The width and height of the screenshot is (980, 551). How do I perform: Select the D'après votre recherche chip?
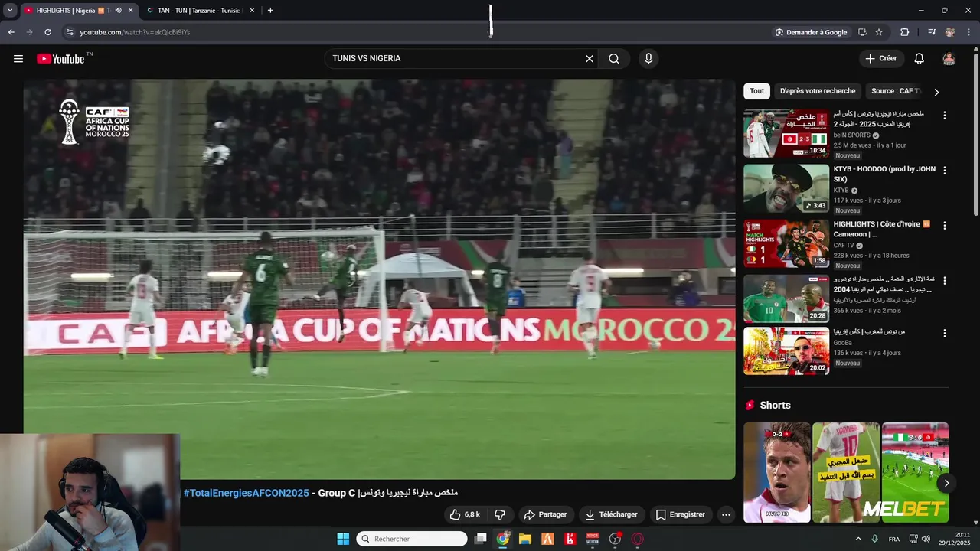[818, 91]
